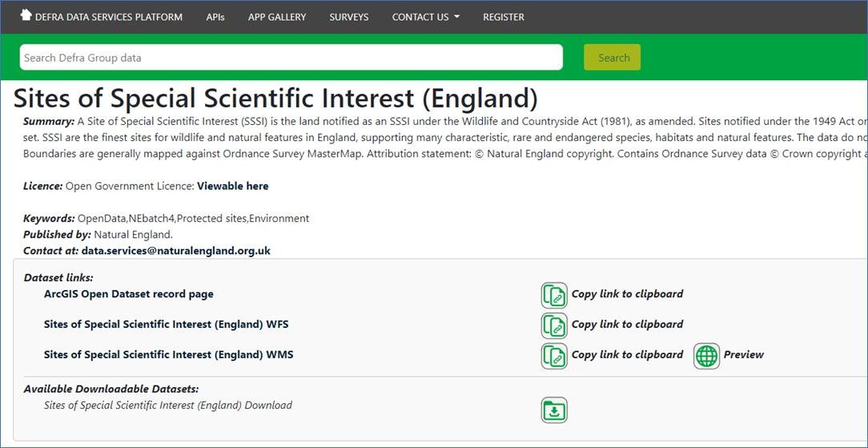Screen dimensions: 868x448
Task: Click copy icon for the WFS link
Action: point(554,325)
